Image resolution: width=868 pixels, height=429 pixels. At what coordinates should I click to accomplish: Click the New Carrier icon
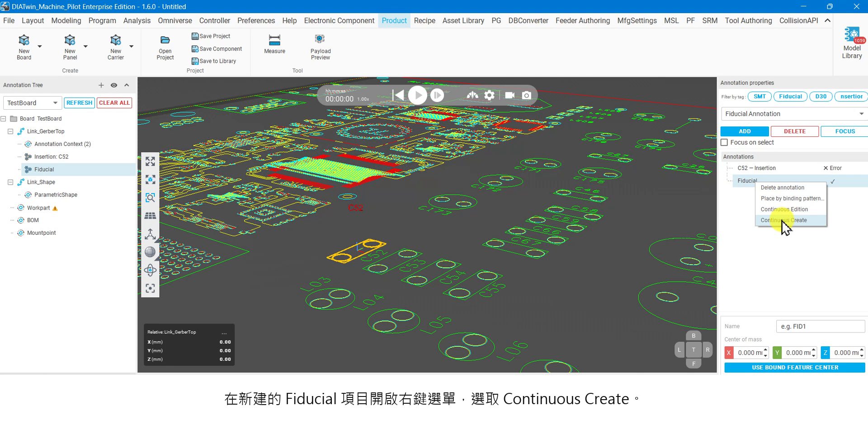(116, 41)
